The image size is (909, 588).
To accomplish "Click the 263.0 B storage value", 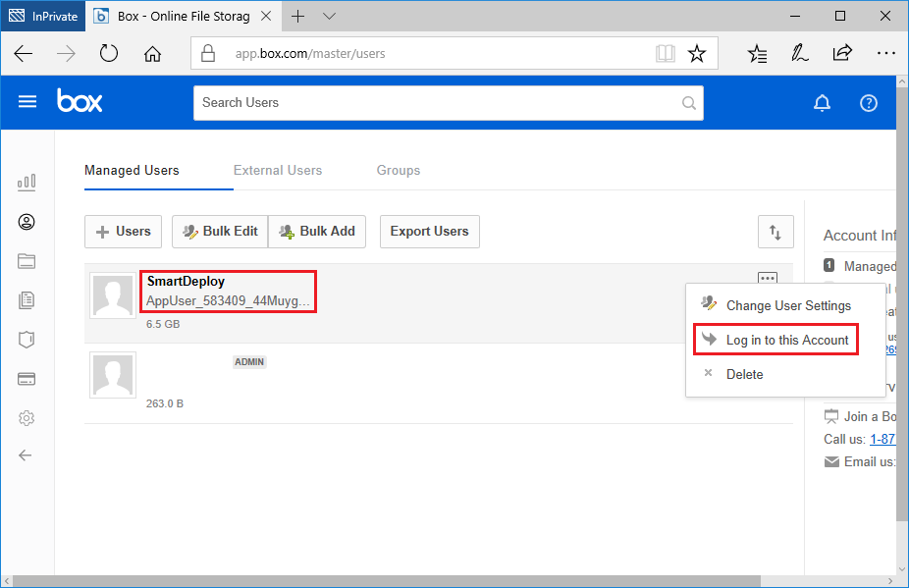I will point(165,403).
